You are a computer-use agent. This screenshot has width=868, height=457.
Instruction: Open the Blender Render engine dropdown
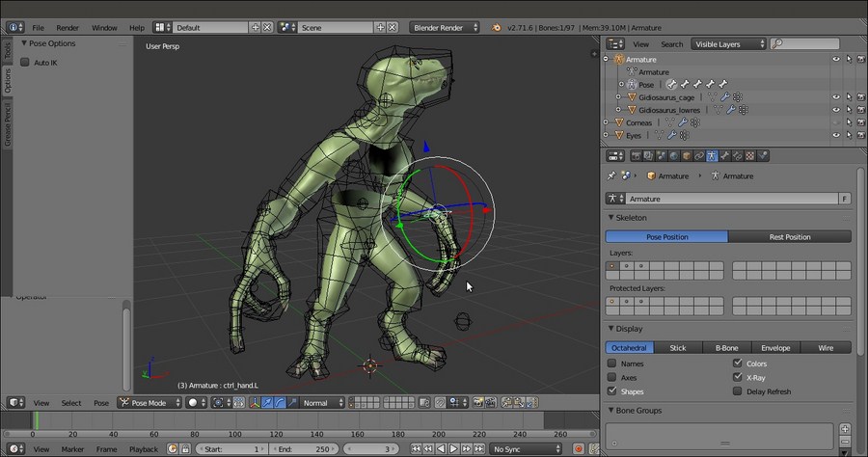coord(445,28)
